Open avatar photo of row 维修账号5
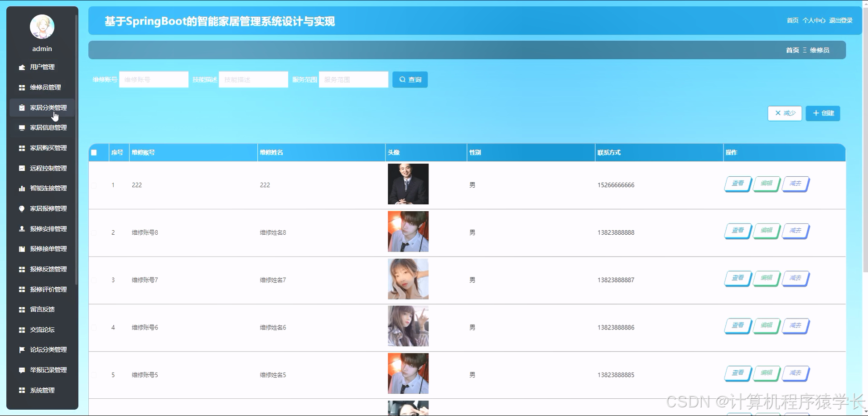 408,374
